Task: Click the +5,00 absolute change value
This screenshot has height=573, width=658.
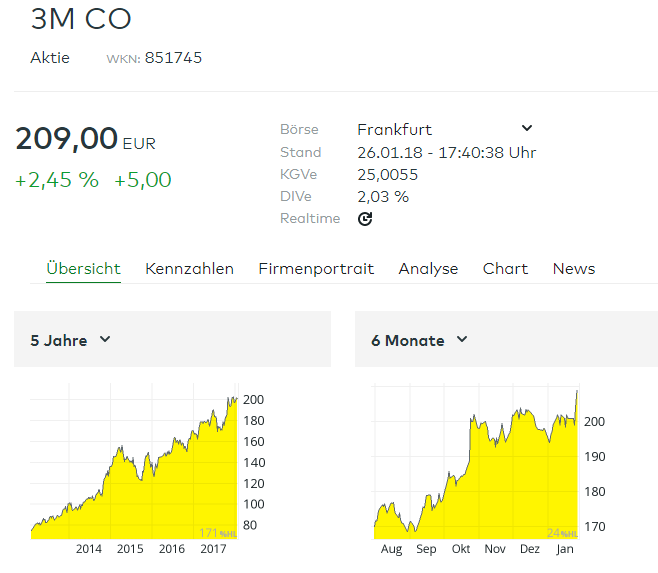Action: (143, 180)
